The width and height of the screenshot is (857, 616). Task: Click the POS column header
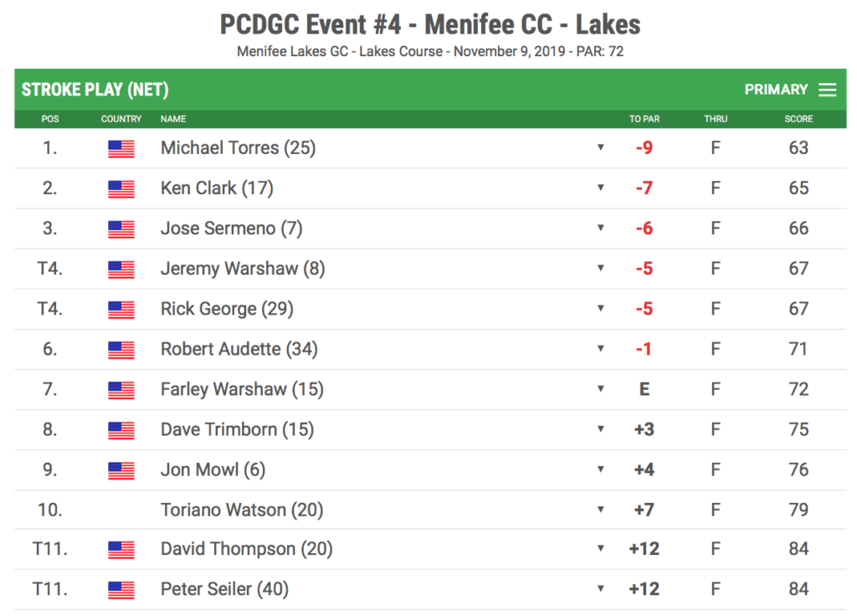point(50,119)
